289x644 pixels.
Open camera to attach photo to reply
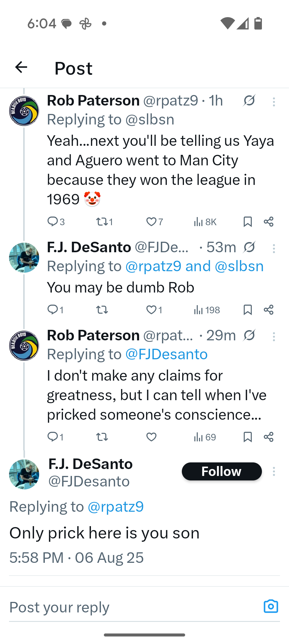(x=271, y=606)
